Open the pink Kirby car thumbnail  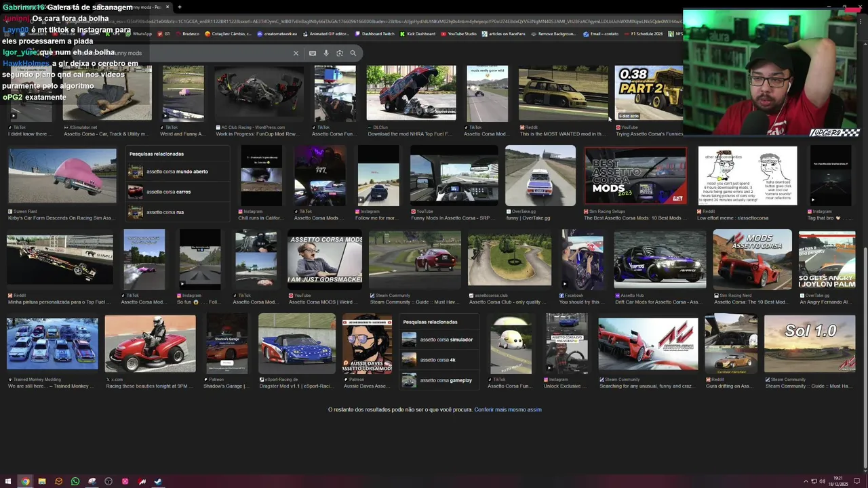[62, 176]
